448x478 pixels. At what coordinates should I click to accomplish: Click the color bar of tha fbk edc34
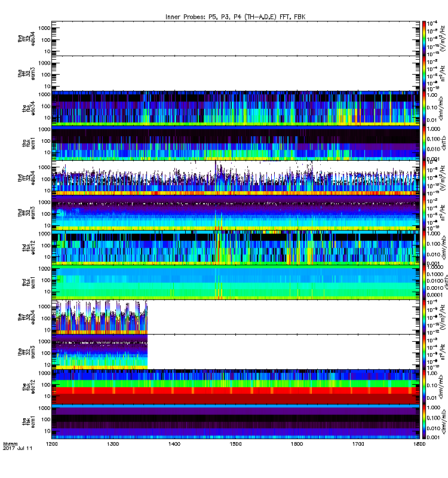tap(424, 108)
